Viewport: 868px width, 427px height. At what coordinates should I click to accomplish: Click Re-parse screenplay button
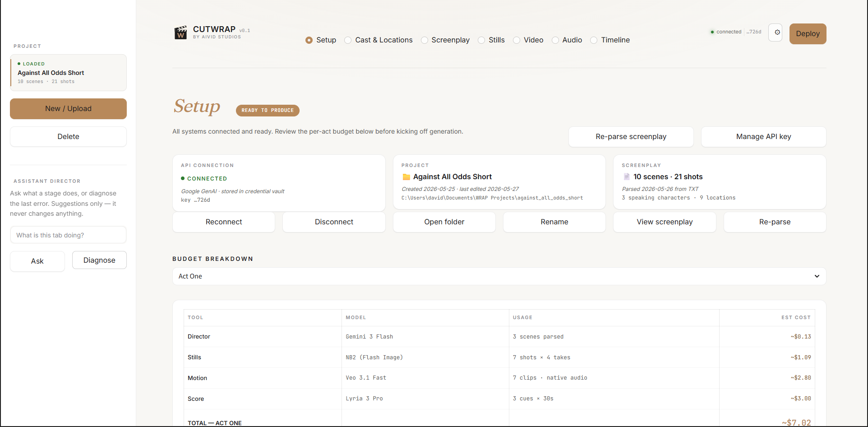[x=631, y=137]
